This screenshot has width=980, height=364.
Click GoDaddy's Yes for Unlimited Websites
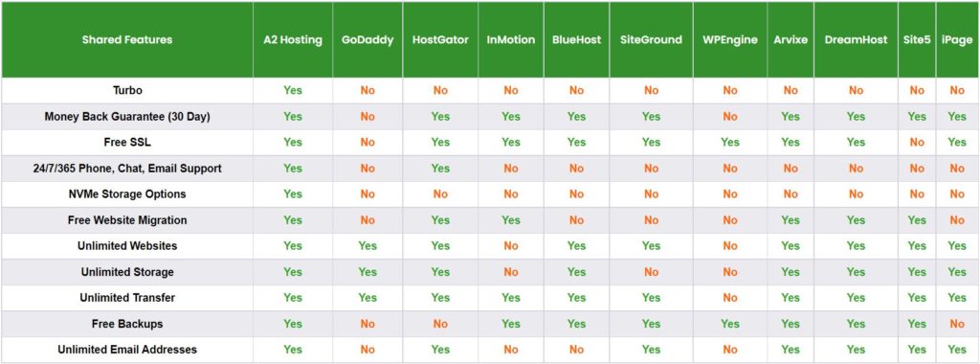click(367, 246)
